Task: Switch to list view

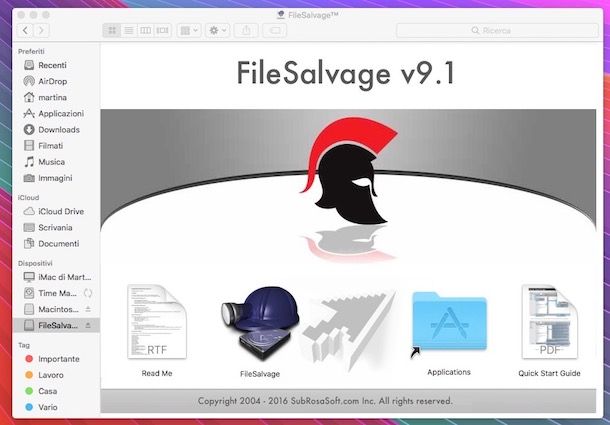Action: [129, 30]
